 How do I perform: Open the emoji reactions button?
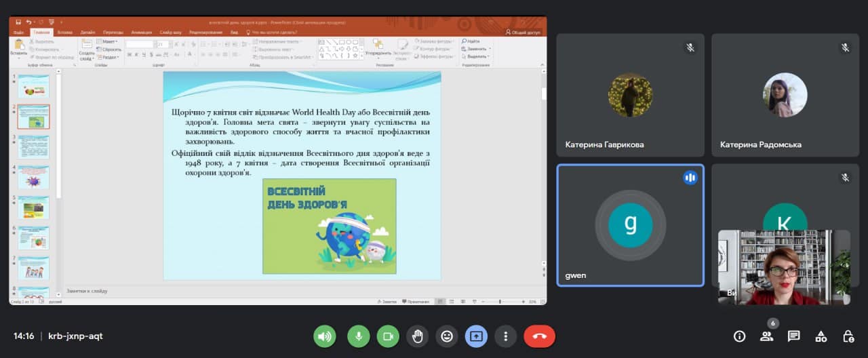[x=446, y=336]
